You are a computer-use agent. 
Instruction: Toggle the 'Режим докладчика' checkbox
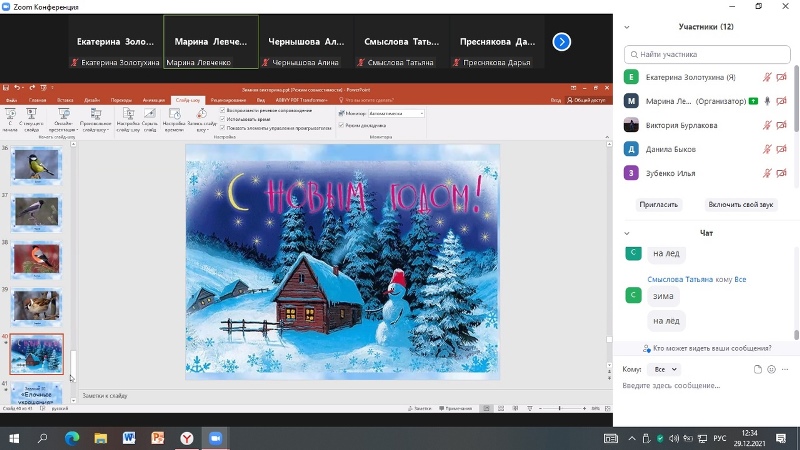(342, 125)
